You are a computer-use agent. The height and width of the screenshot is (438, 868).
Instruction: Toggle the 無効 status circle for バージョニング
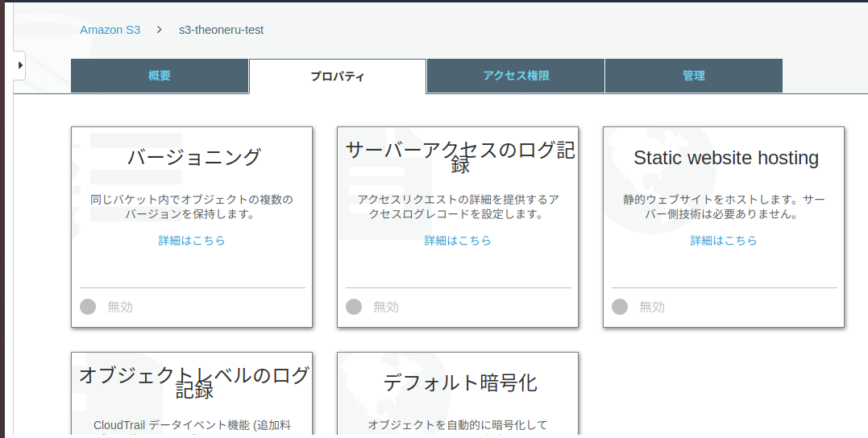tap(88, 307)
